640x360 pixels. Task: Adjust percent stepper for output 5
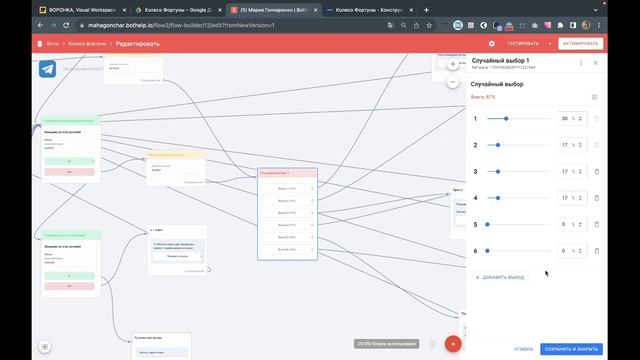point(580,224)
